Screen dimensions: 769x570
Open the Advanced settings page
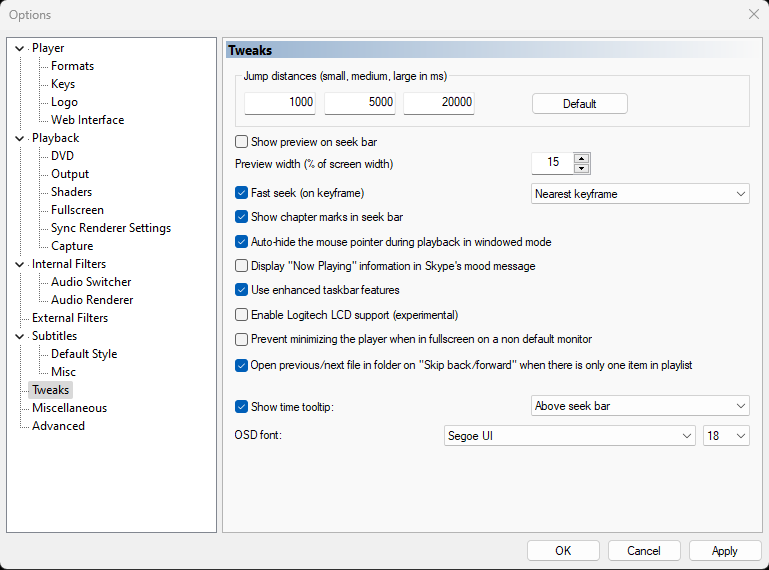pos(58,426)
